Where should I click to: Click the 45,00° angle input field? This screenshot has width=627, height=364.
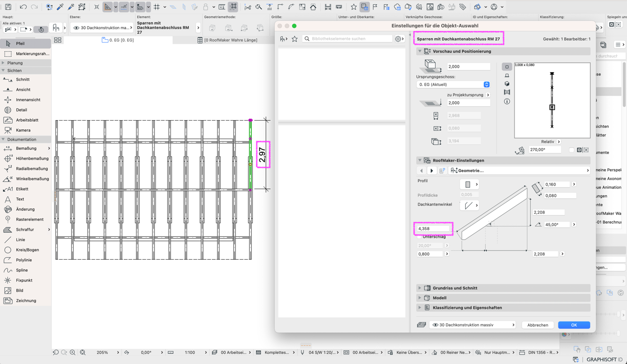557,224
